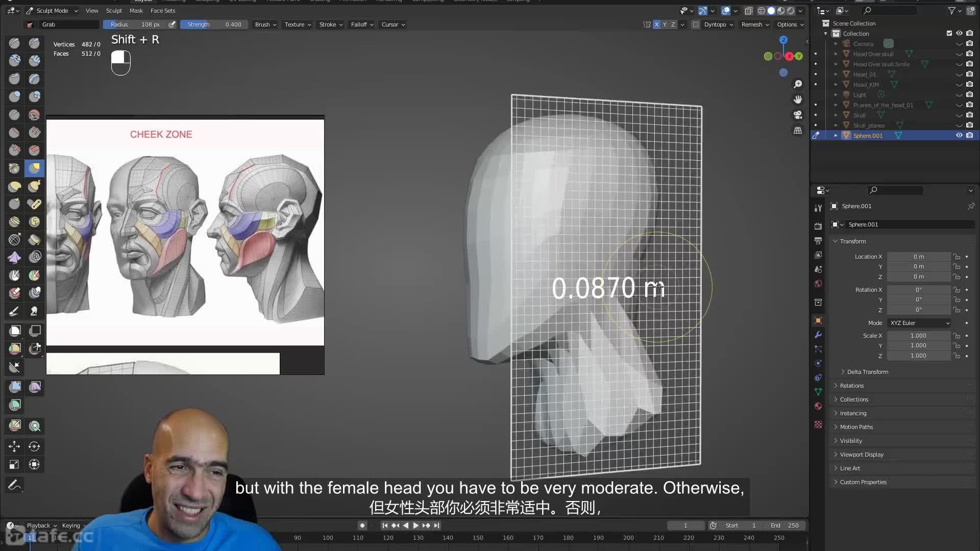This screenshot has height=551, width=980.
Task: Open the Render properties tab
Action: (x=818, y=226)
